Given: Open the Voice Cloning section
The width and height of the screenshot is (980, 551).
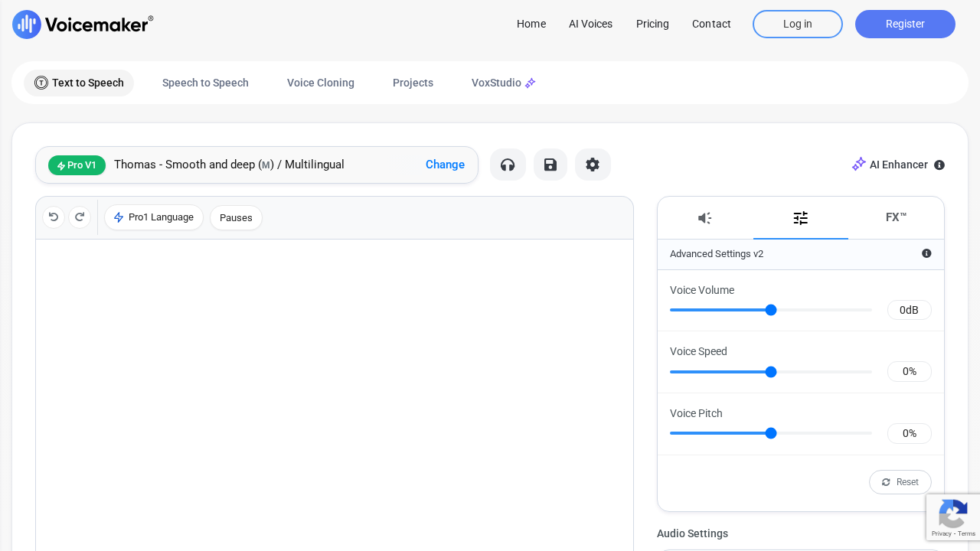Looking at the screenshot, I should 320,83.
